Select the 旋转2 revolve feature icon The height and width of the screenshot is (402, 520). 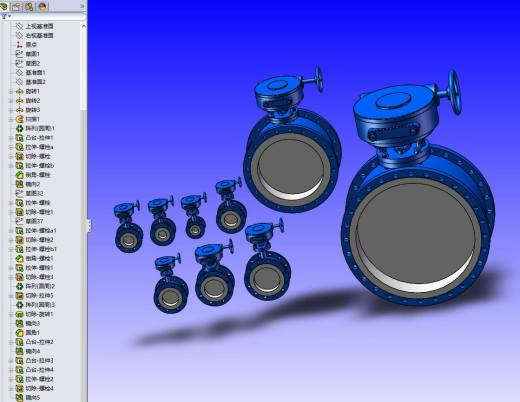[x=19, y=101]
